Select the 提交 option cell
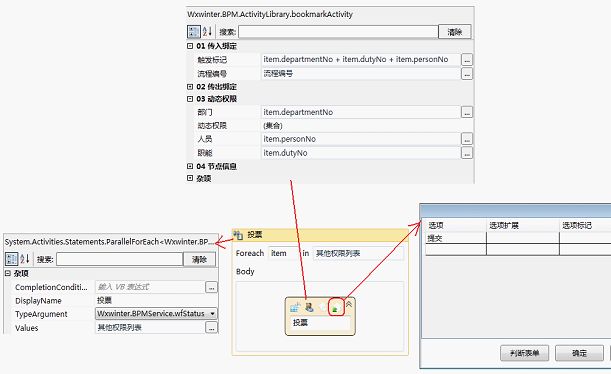Screen dimensions: 611x374 455,238
